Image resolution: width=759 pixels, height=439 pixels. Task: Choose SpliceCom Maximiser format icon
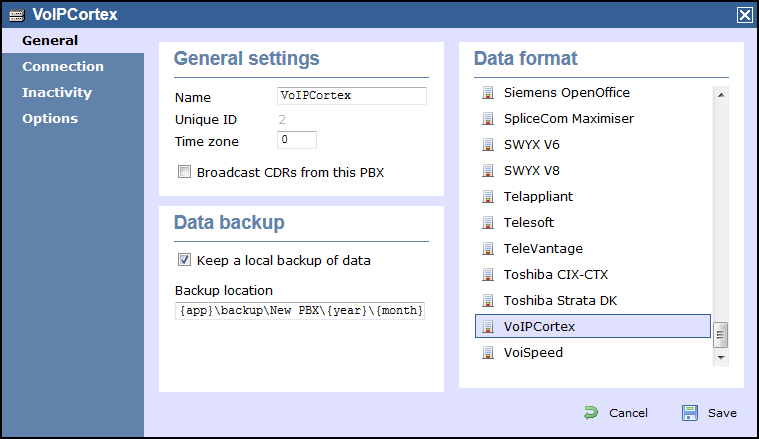point(488,119)
